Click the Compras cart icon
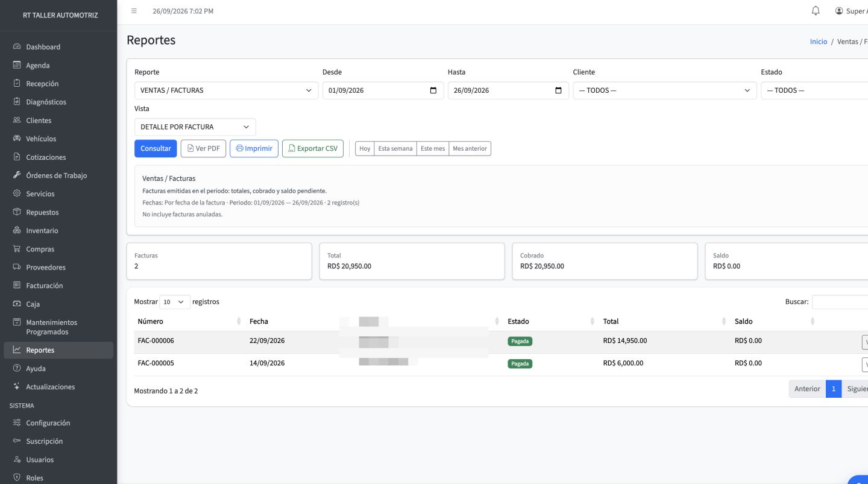 tap(17, 249)
